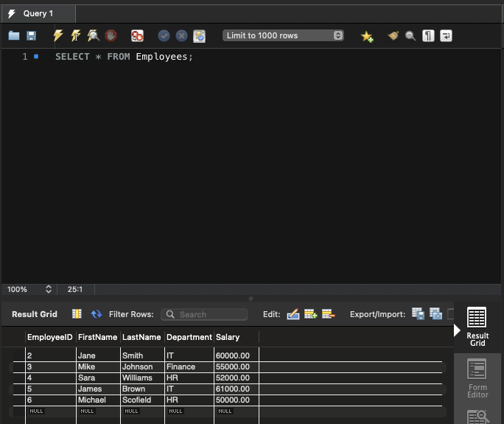Execute the query with the lightning bolt icon
The height and width of the screenshot is (424, 504).
[x=58, y=35]
